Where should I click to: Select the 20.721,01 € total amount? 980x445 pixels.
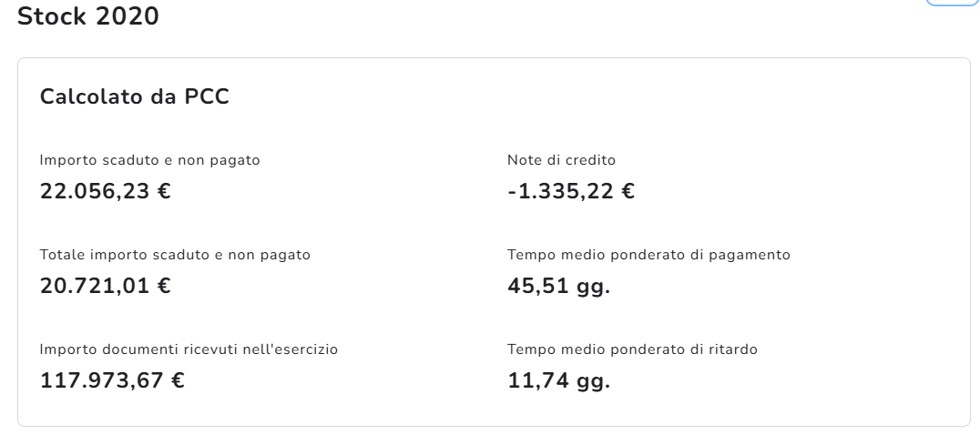coord(106,286)
